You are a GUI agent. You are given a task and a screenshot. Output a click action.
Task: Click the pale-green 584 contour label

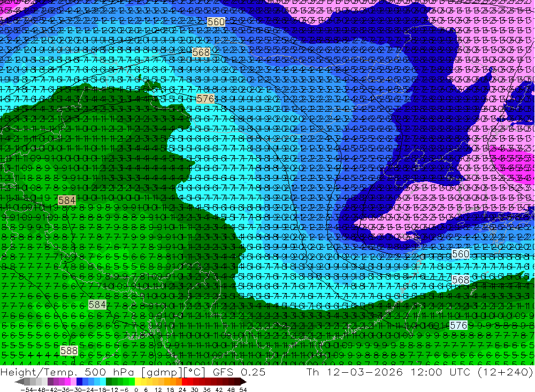pyautogui.click(x=97, y=304)
